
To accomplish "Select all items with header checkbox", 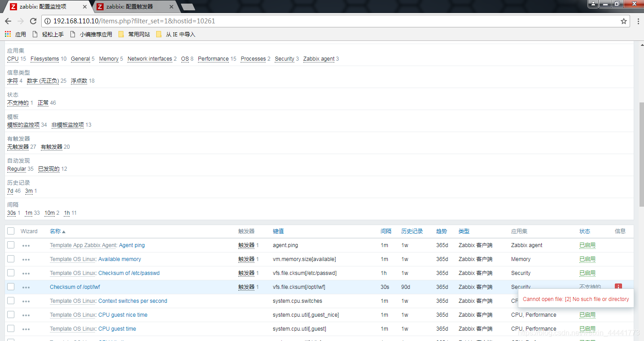I will pos(11,231).
